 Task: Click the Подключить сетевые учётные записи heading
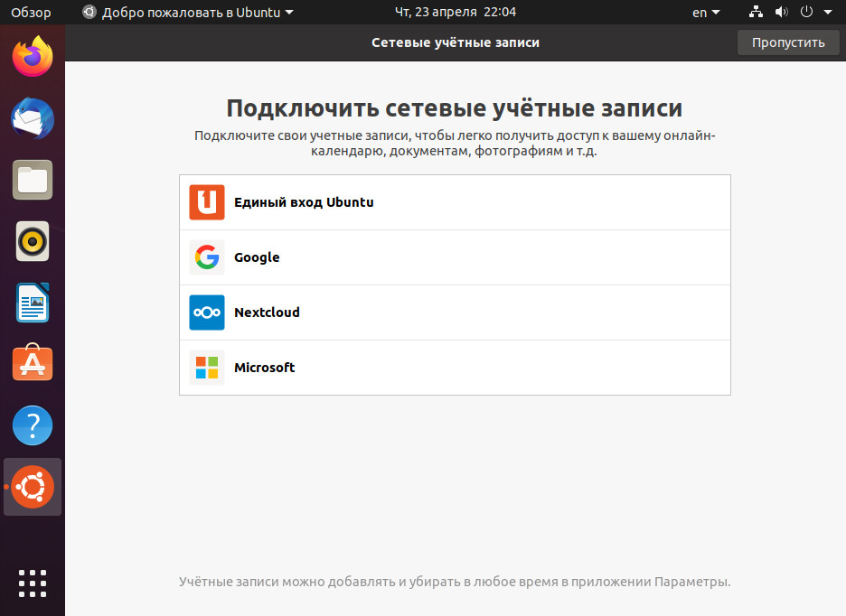pyautogui.click(x=455, y=108)
